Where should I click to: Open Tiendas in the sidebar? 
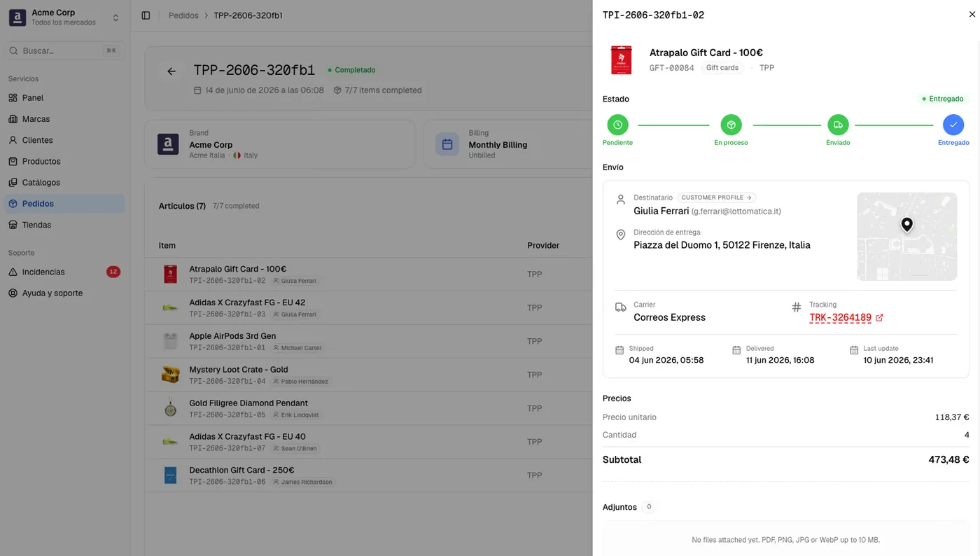click(64, 225)
